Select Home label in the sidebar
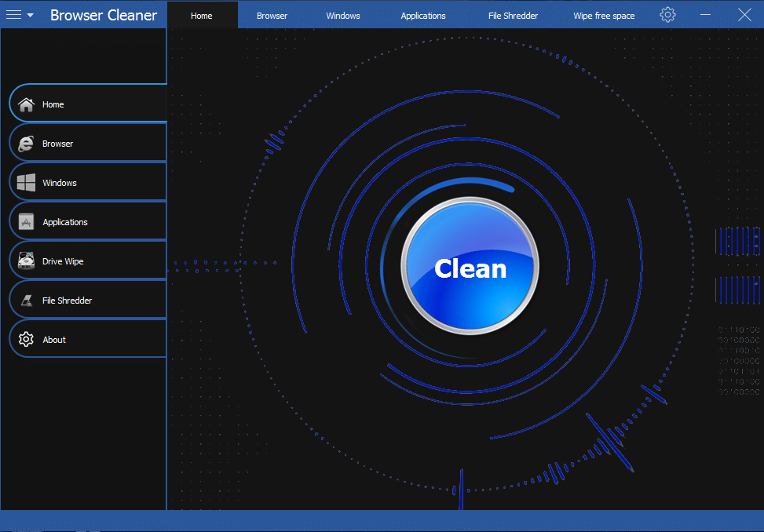Viewport: 764px width, 532px height. coord(53,104)
